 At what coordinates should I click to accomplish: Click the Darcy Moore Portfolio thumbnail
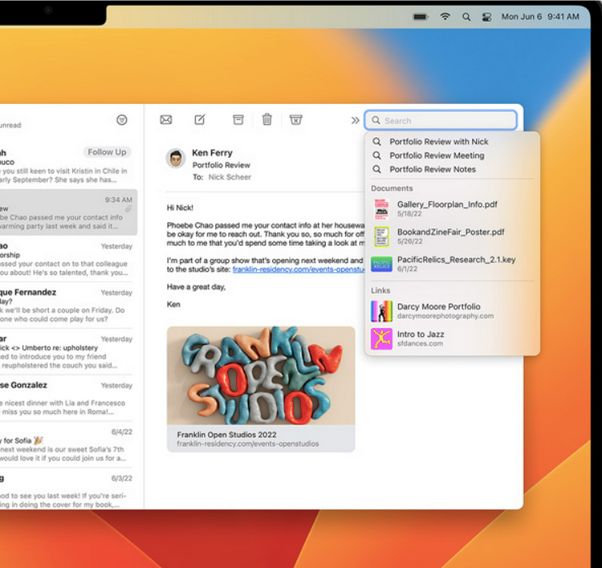pyautogui.click(x=382, y=311)
